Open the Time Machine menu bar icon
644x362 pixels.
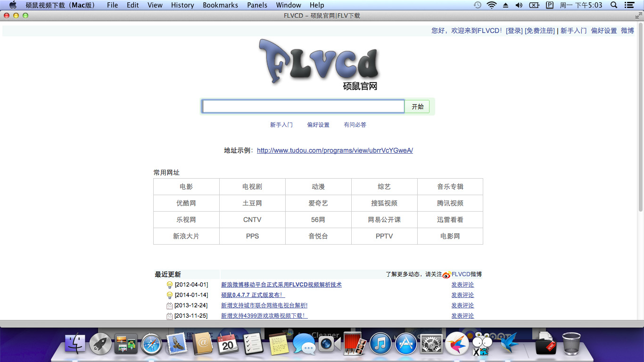478,5
